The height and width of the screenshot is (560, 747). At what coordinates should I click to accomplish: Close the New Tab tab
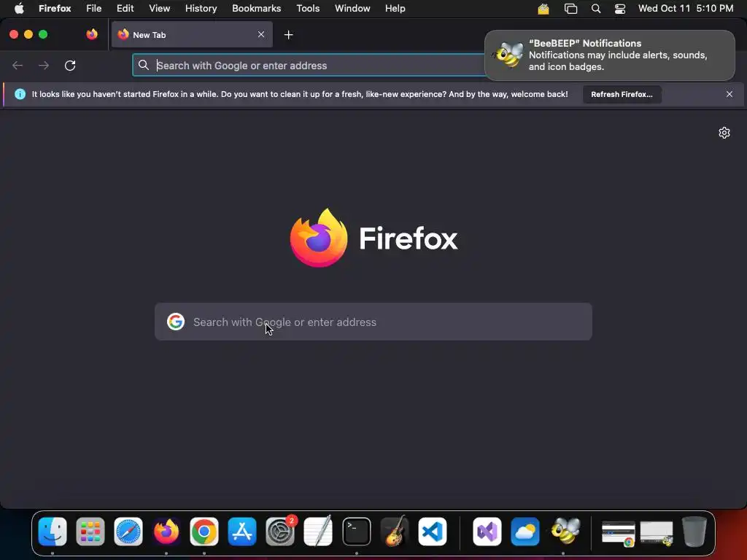(x=261, y=34)
